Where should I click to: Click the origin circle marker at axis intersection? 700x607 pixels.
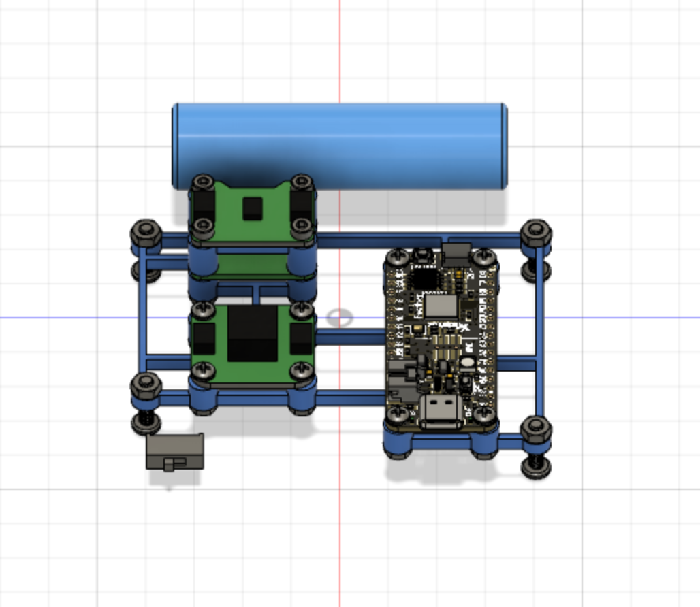339,318
